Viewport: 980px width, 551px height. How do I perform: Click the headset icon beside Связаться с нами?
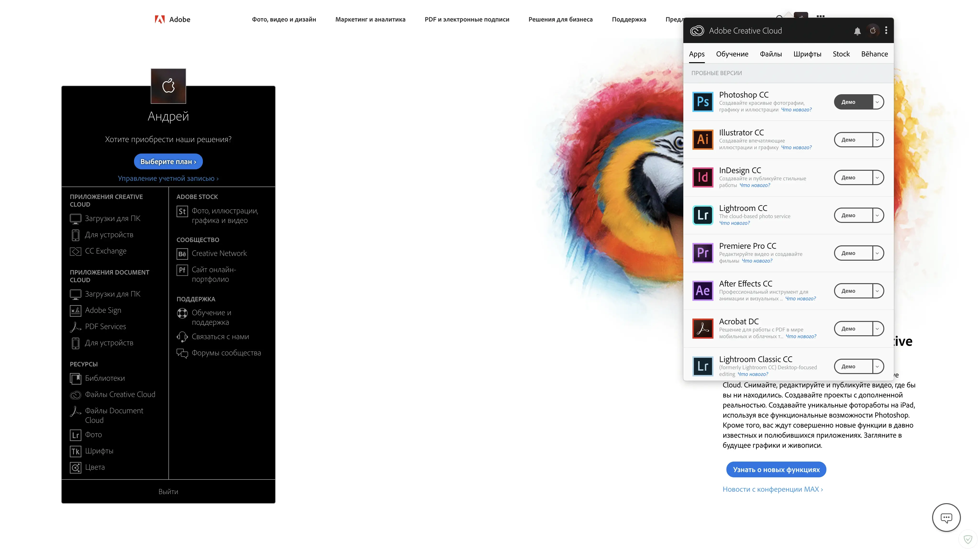click(182, 337)
